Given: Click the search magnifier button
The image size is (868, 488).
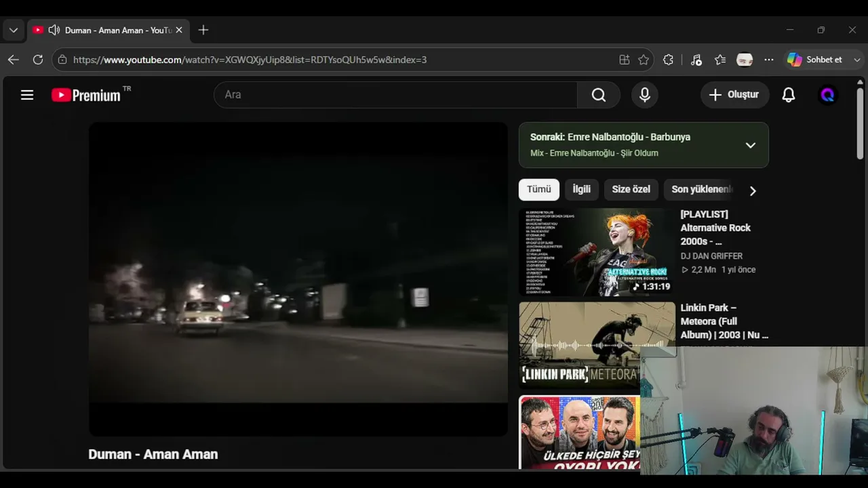Looking at the screenshot, I should coord(599,95).
